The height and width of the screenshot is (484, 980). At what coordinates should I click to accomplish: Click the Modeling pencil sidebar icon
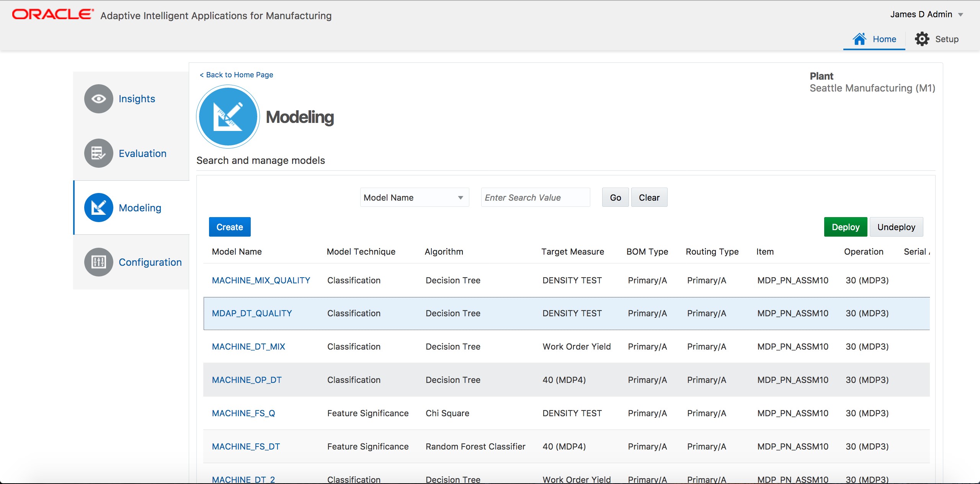tap(98, 208)
